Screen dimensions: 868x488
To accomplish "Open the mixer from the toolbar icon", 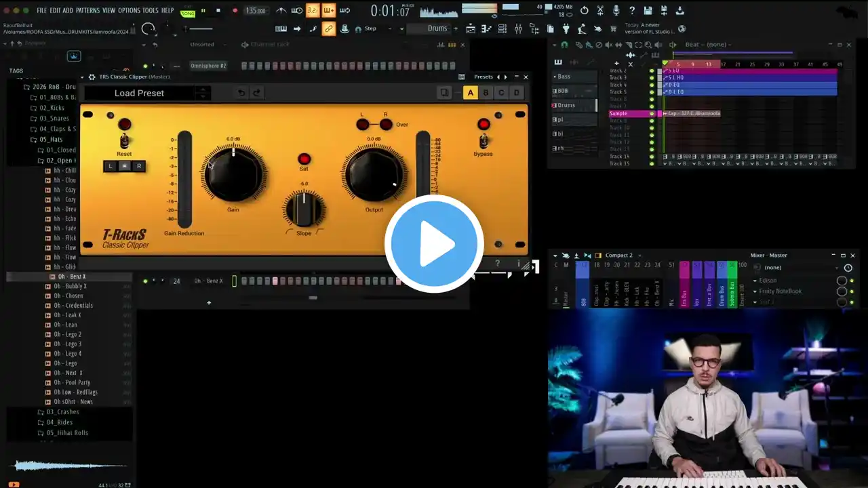I will click(518, 28).
